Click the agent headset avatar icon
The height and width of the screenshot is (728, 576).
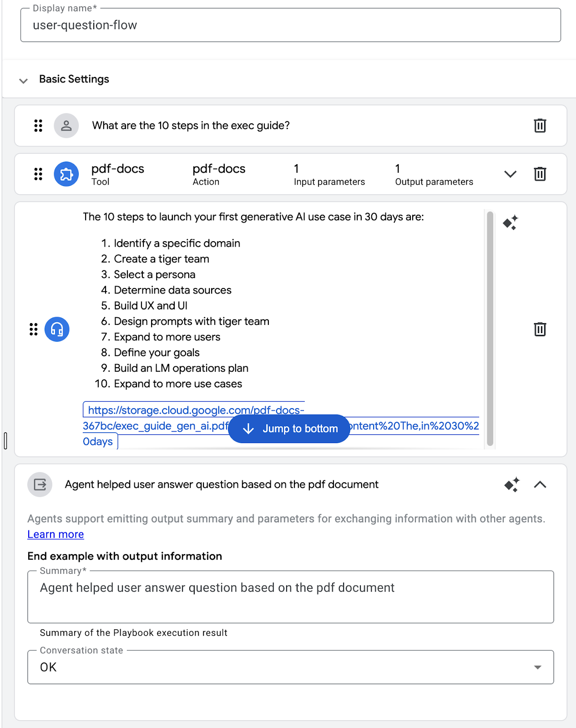tap(57, 329)
